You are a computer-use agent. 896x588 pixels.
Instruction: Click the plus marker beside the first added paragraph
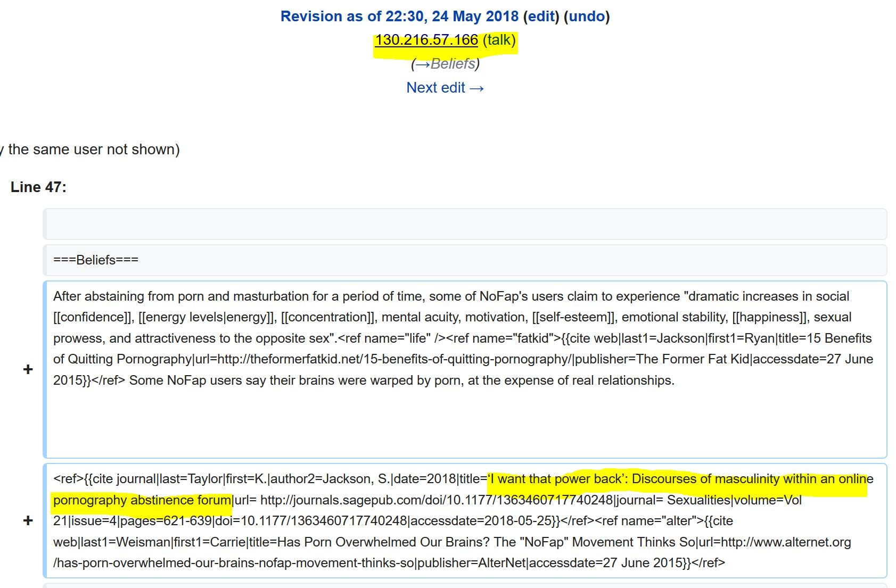[x=28, y=369]
